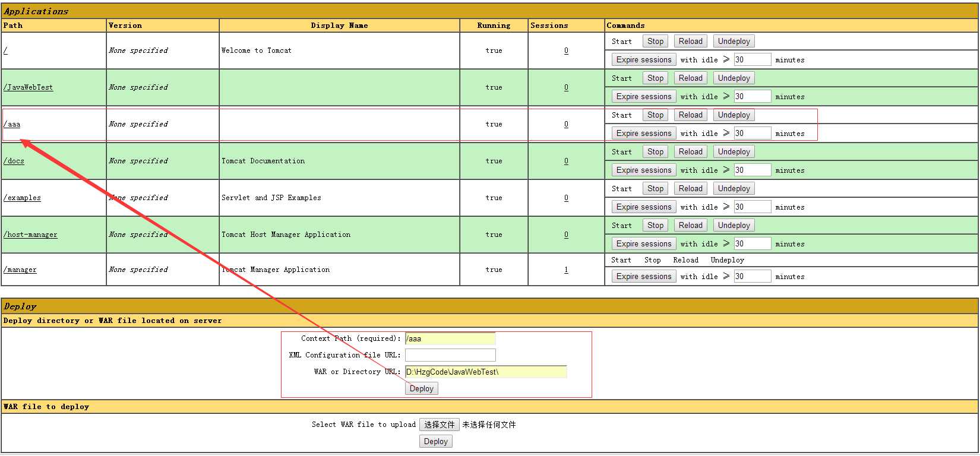
Task: Expire sessions for Tomcat Documentation
Action: [x=644, y=170]
